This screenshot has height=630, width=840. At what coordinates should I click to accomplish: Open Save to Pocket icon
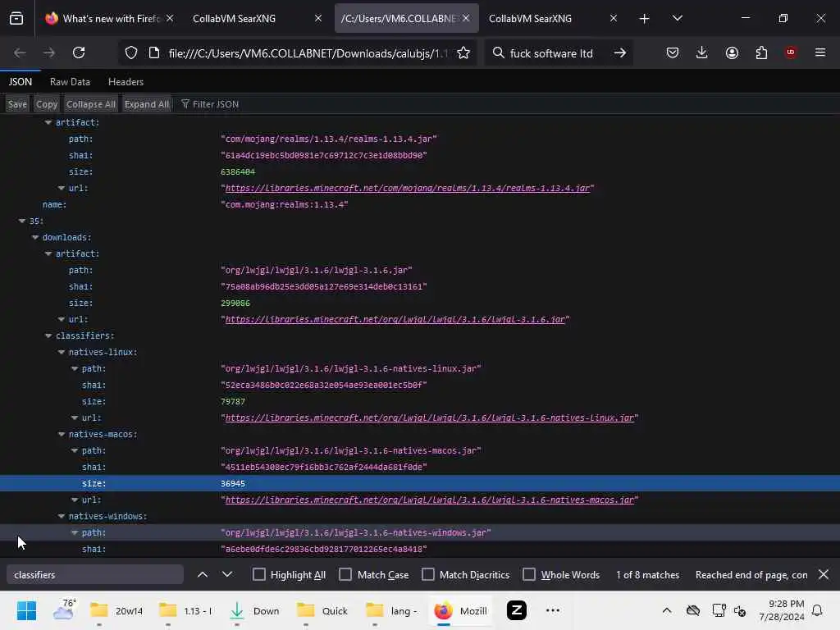pos(673,52)
